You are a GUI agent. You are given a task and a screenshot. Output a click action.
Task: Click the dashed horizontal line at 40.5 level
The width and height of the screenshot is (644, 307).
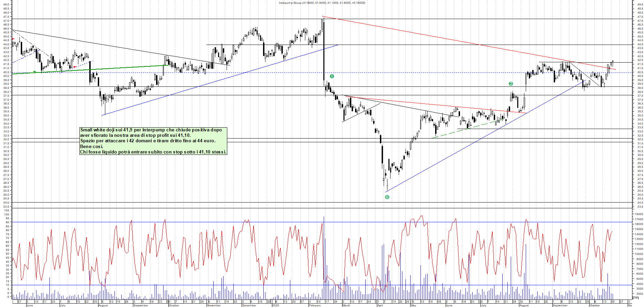point(409,72)
